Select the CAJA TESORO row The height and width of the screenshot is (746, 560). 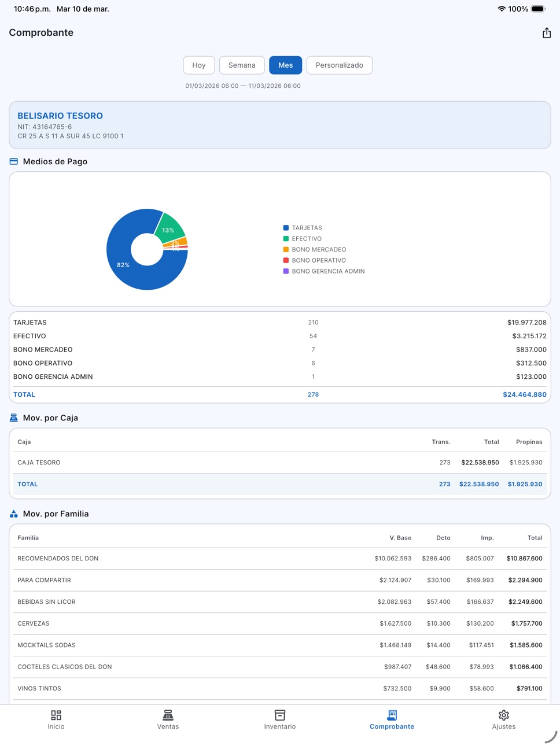[280, 463]
